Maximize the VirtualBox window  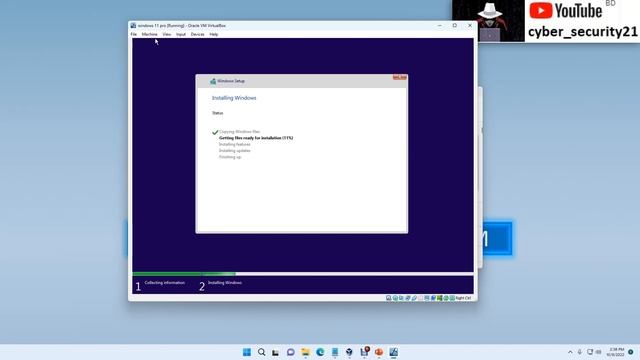point(455,25)
